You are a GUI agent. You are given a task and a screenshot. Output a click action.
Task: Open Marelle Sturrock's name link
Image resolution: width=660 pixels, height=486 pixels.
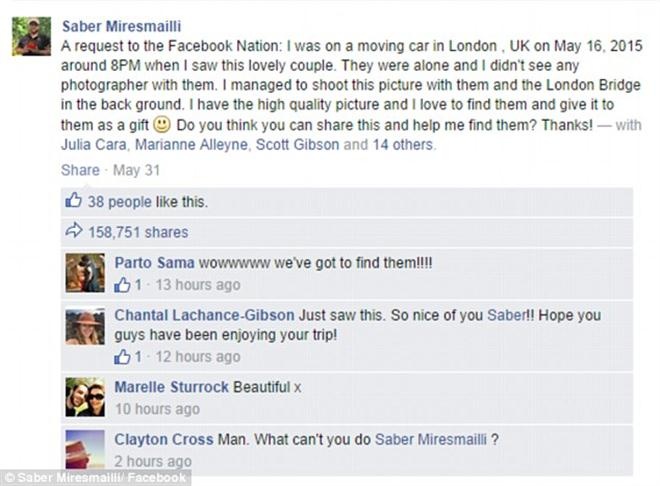[x=172, y=387]
